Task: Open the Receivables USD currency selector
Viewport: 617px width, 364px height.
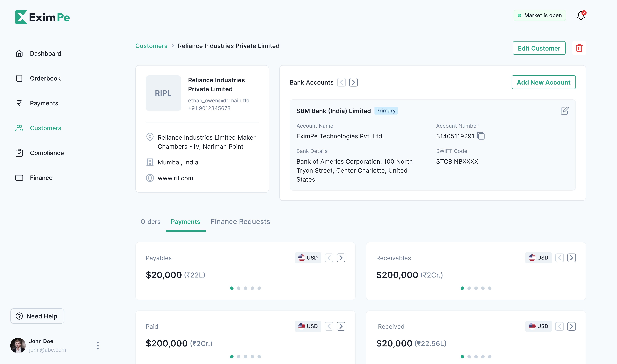Action: (538, 258)
